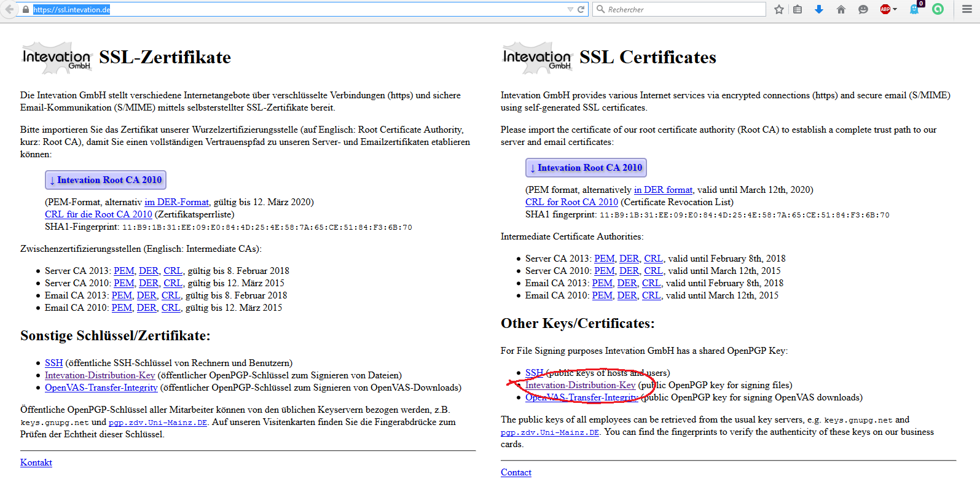Screen dimensions: 980x503
Task: Click DER link, Server CA 2010 valid until March
Action: pyautogui.click(x=629, y=271)
